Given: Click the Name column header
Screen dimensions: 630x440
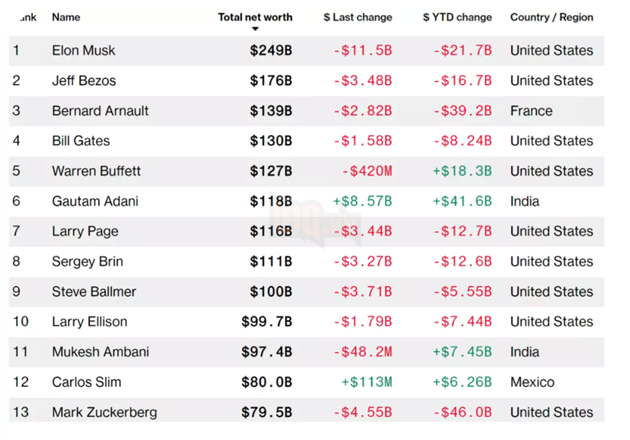Looking at the screenshot, I should point(66,17).
